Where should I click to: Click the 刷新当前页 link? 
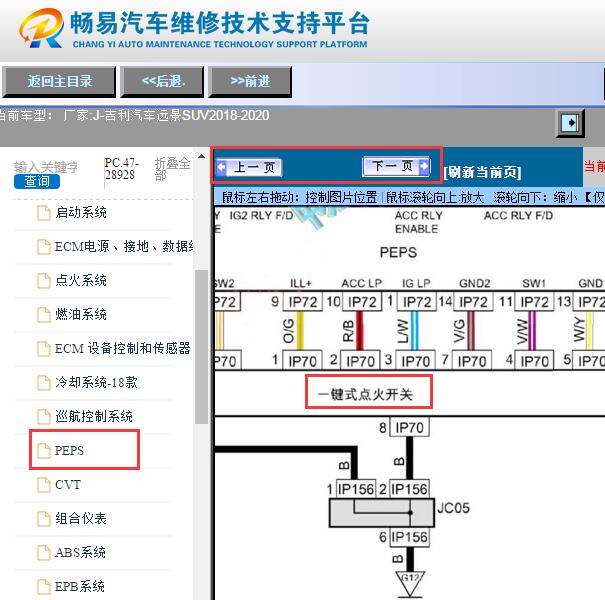coord(482,172)
